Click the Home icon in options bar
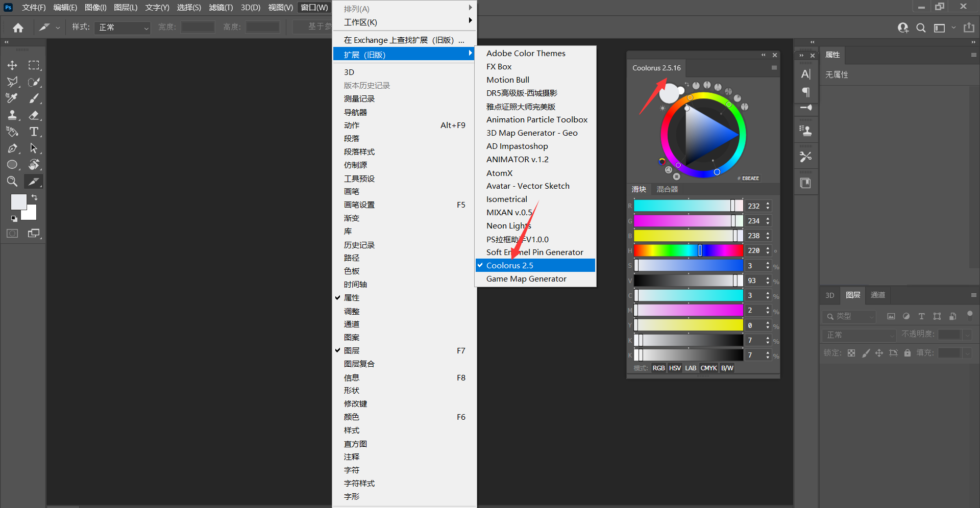The width and height of the screenshot is (980, 508). [x=18, y=28]
